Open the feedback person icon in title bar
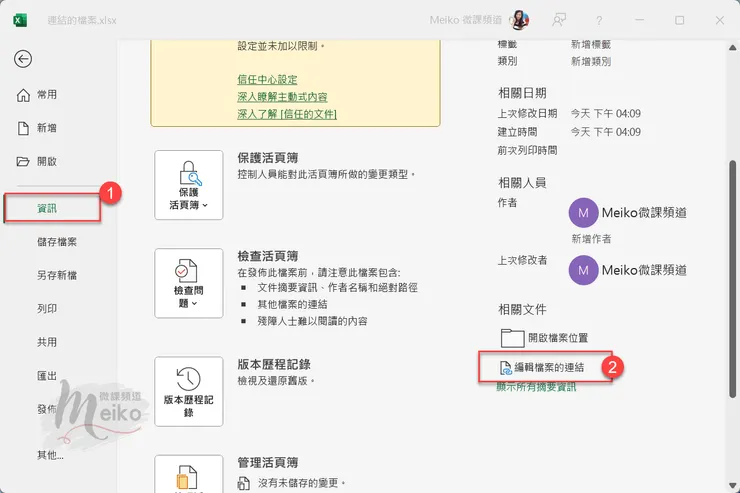Screen dimensions: 740x493 click(x=559, y=20)
